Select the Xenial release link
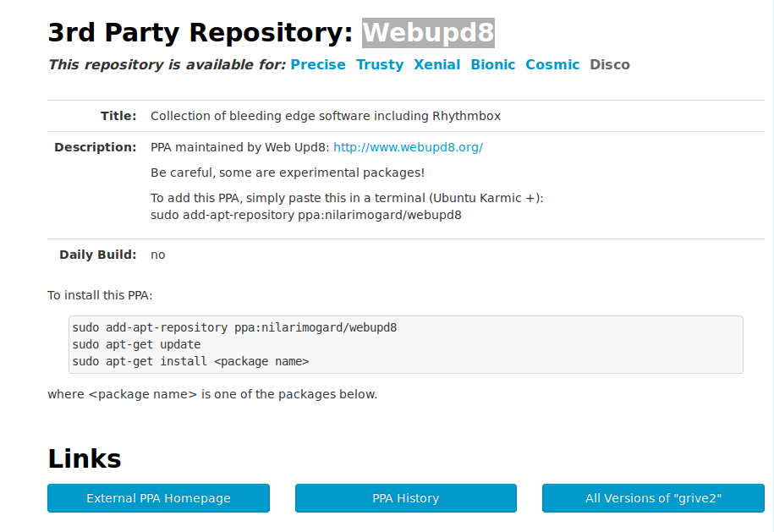The width and height of the screenshot is (774, 532). tap(436, 64)
